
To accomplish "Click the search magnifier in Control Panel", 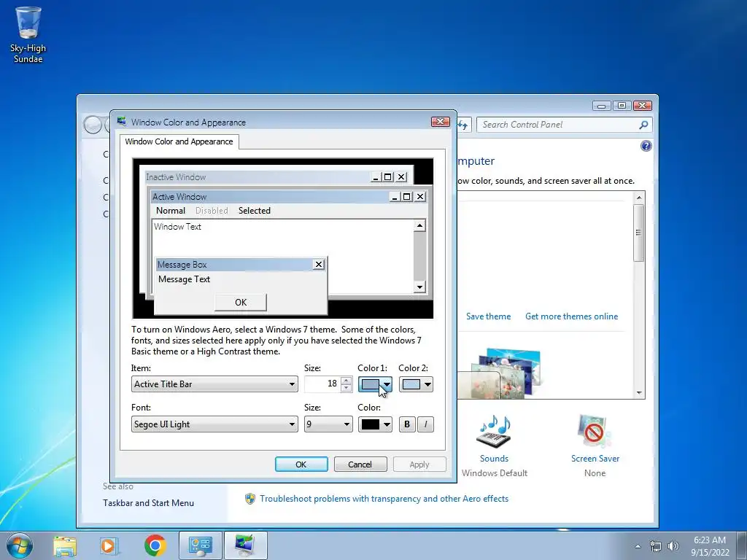I will click(643, 125).
